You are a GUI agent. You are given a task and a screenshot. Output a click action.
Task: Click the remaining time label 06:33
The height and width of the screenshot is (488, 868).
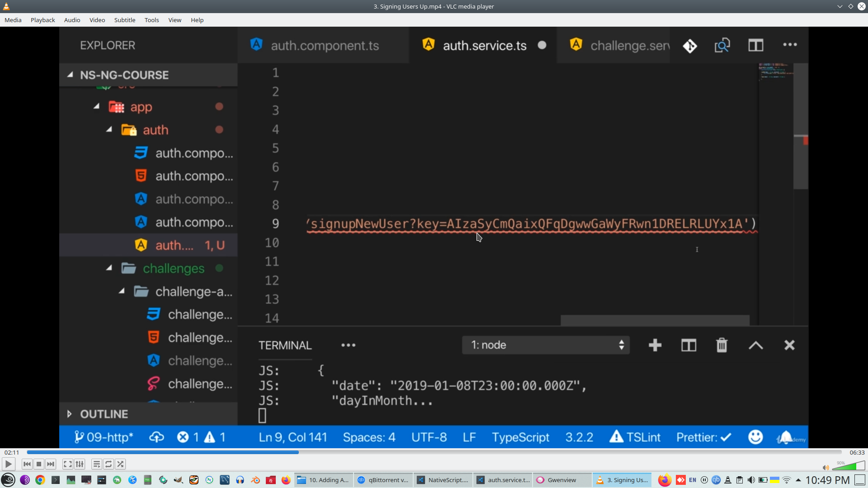[857, 452]
